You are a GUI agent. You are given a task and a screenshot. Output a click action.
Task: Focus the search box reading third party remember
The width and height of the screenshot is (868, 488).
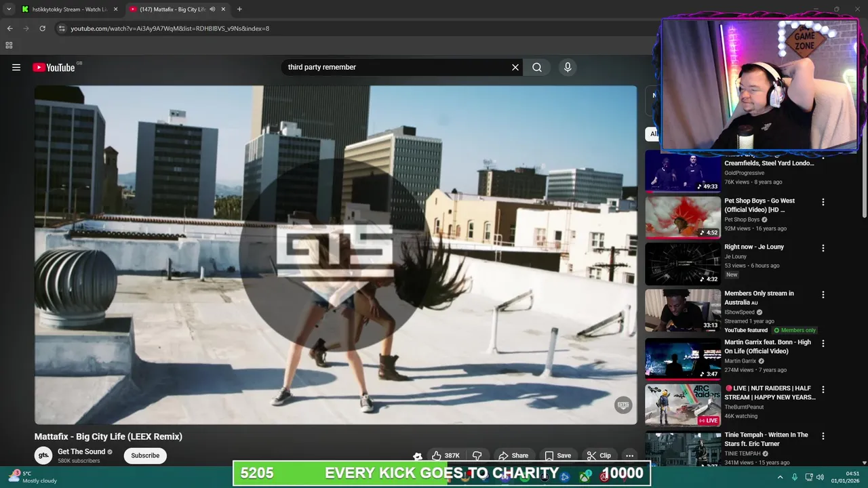click(397, 67)
